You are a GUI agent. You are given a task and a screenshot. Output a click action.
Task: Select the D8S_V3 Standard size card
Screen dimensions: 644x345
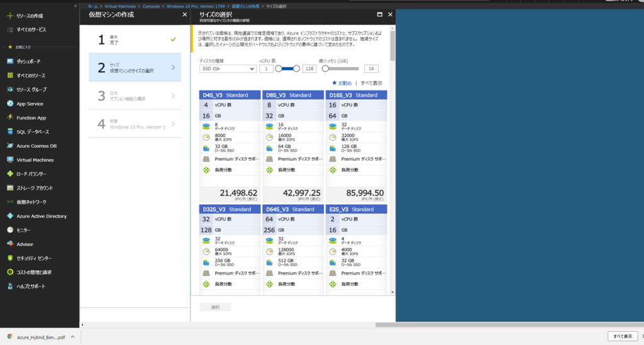coord(293,146)
